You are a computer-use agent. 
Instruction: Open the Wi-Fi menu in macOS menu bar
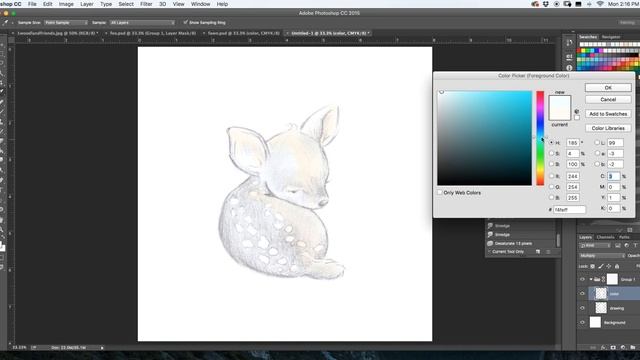point(600,4)
